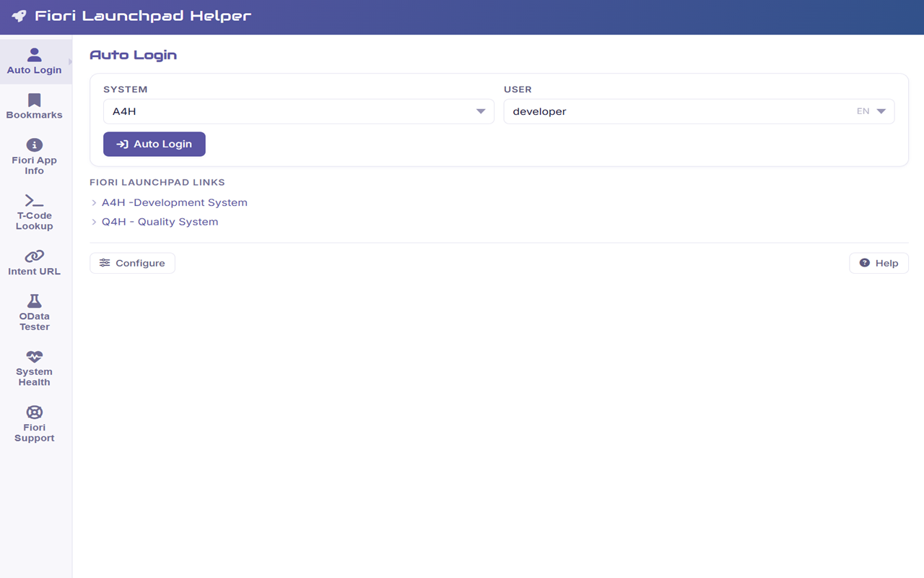Switch to the Auto Login sidebar tab label
924x578 pixels.
pos(35,70)
